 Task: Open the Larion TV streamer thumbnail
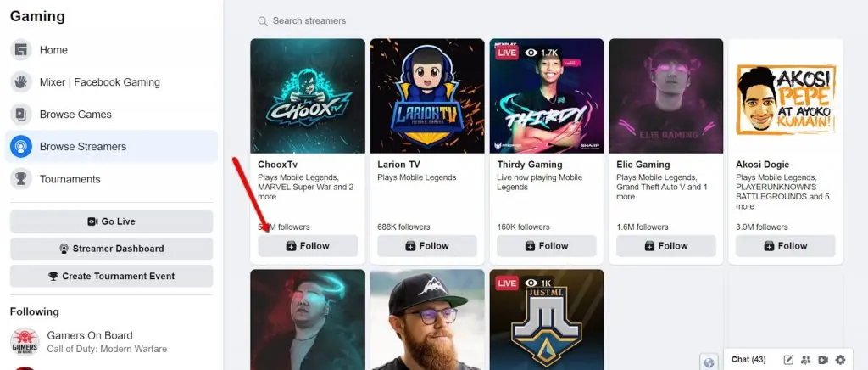click(427, 96)
